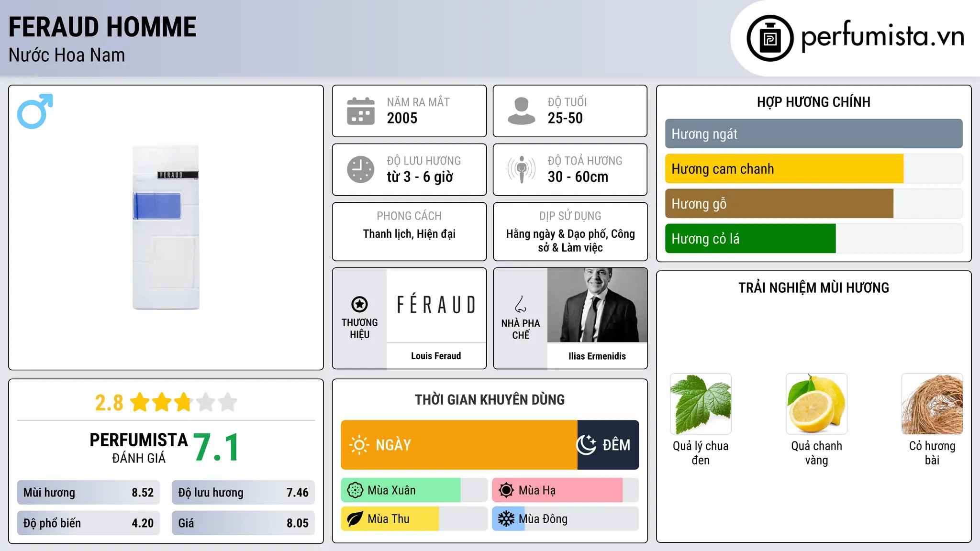Click the Ngày label in the orange bar
This screenshot has width=980, height=551.
pos(393,445)
